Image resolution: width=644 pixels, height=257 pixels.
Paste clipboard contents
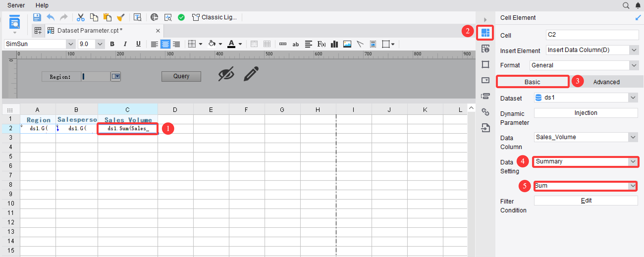(x=107, y=17)
